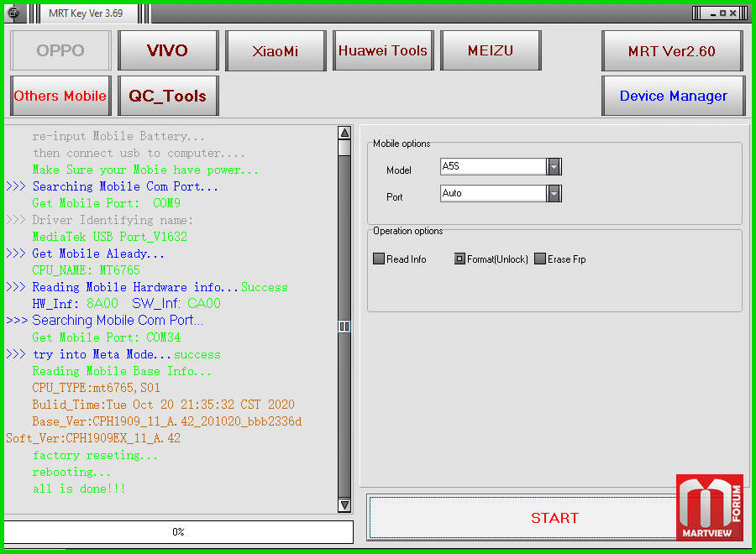Click log line 'rebooting...'

[71, 472]
